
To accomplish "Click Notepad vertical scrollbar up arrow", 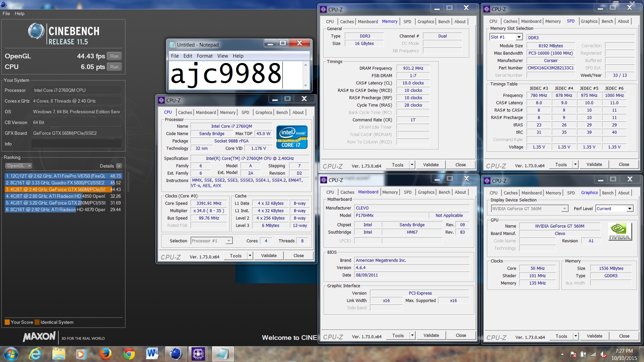I will pyautogui.click(x=306, y=65).
